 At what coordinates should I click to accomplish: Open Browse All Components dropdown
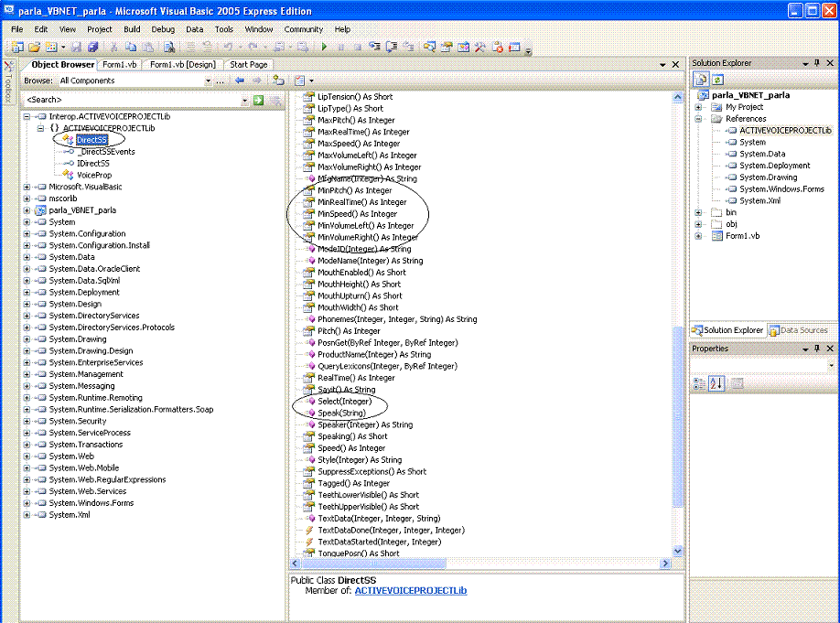coord(208,81)
